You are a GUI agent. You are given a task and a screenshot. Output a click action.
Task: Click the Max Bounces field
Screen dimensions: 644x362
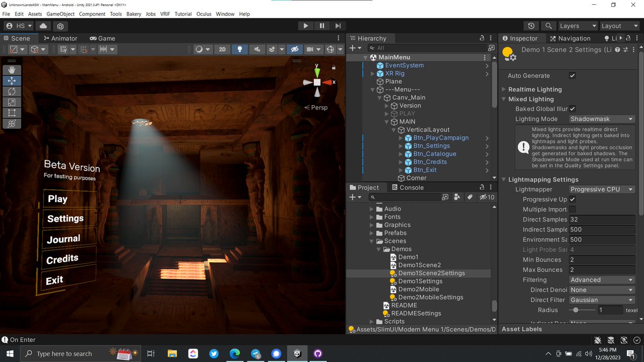(x=602, y=270)
